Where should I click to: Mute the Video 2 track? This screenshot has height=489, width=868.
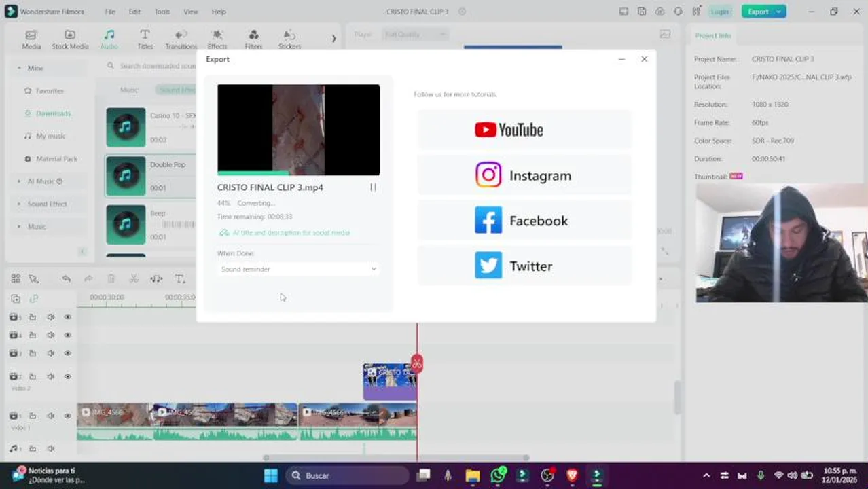pyautogui.click(x=50, y=376)
